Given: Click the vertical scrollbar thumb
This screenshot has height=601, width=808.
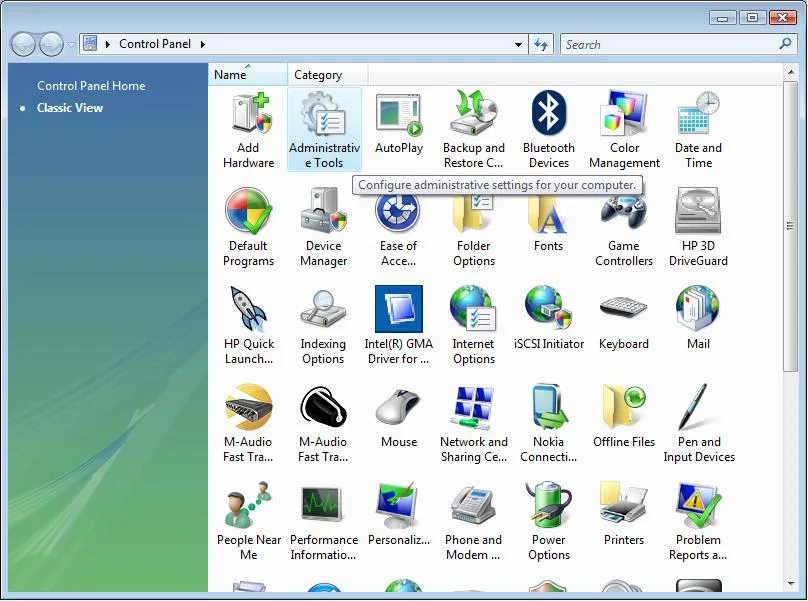Looking at the screenshot, I should [x=790, y=225].
